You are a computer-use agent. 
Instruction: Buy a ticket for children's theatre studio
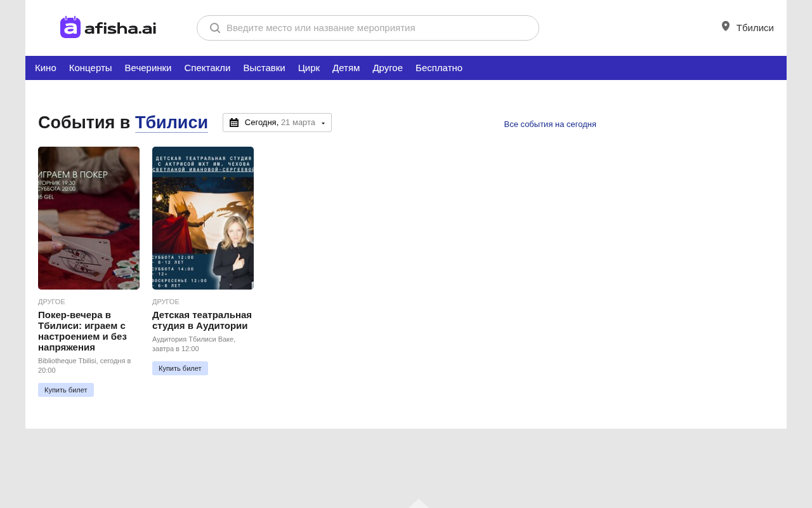coord(180,368)
